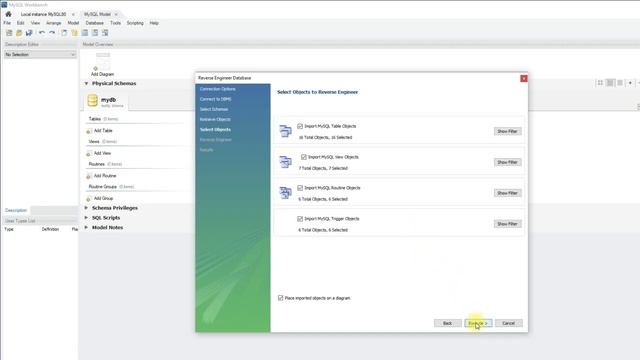Select the mydb schema database icon
The width and height of the screenshot is (640, 360).
[93, 100]
